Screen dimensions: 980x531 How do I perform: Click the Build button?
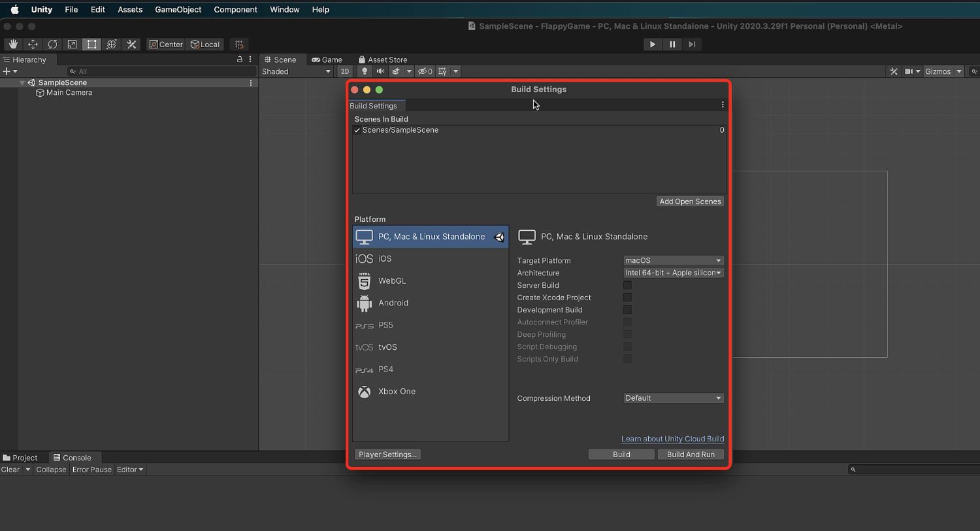(621, 454)
